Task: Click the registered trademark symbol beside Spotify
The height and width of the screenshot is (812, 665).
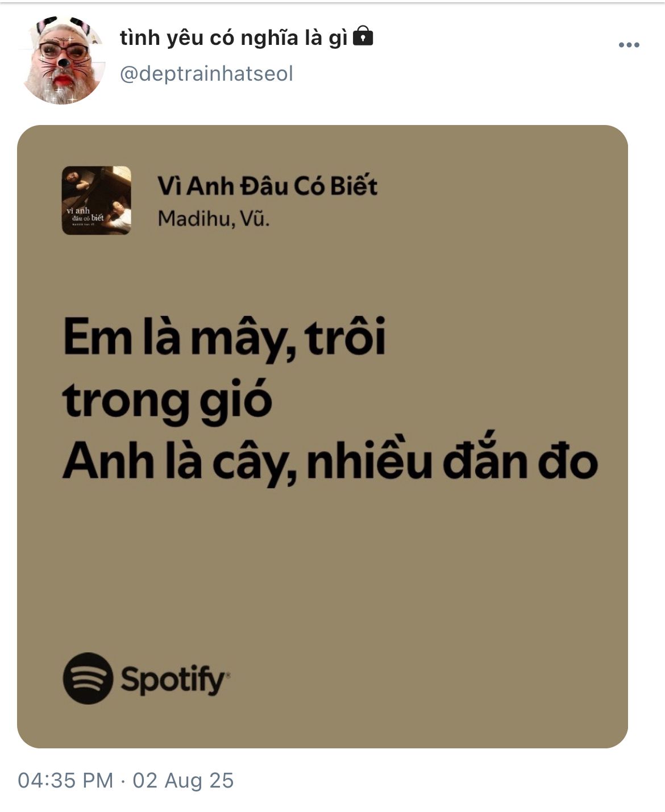Action: 228,676
